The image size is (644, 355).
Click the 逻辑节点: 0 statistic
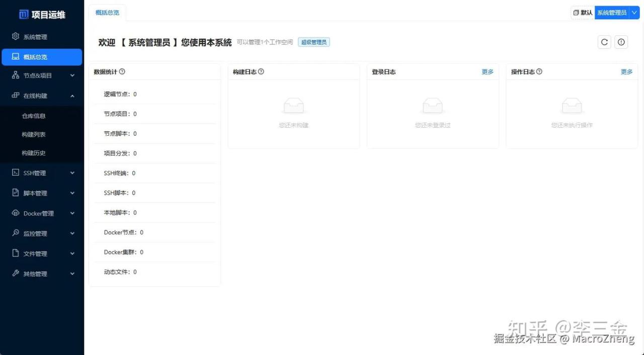[120, 95]
